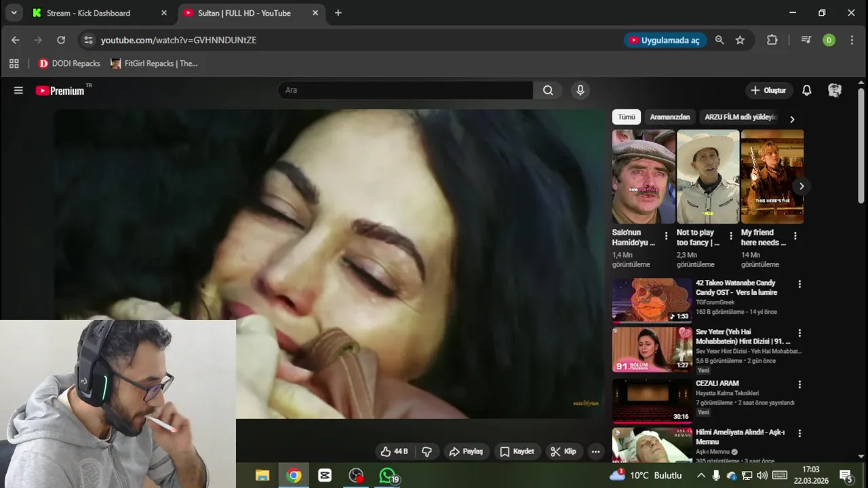
Task: Like the video with 44 B
Action: click(x=395, y=451)
